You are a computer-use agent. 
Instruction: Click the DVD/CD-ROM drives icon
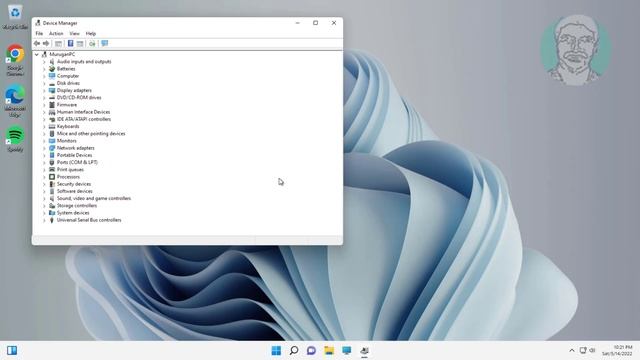tap(52, 98)
